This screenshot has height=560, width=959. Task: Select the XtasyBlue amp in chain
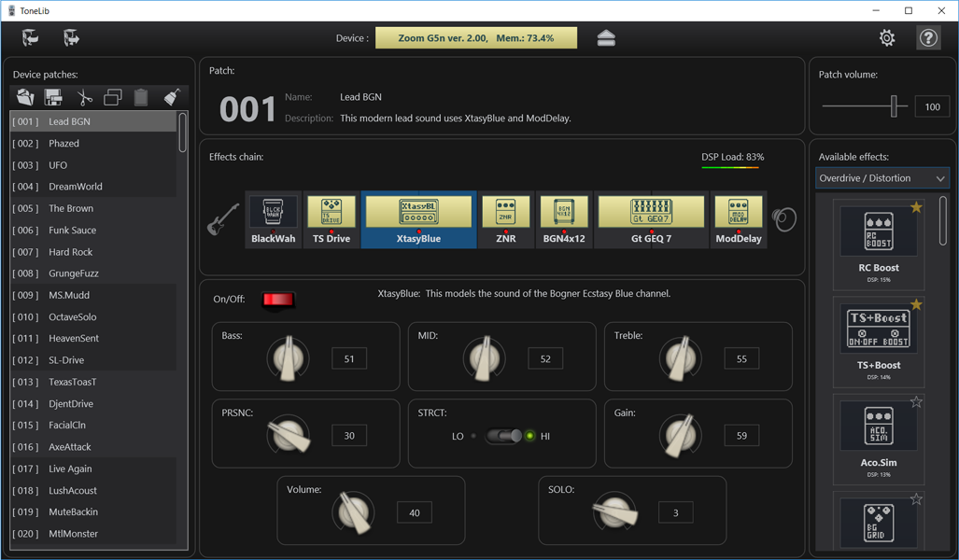coord(418,219)
